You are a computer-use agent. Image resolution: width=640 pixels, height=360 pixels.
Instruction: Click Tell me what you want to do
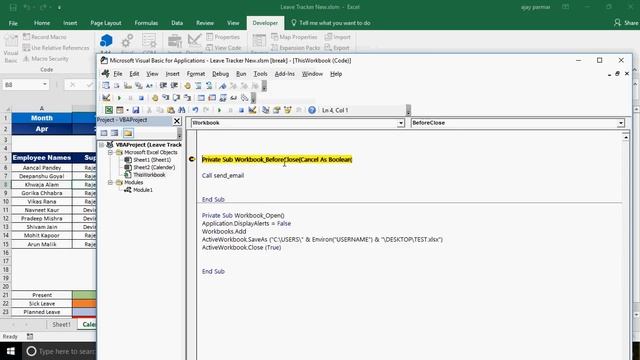pos(331,23)
